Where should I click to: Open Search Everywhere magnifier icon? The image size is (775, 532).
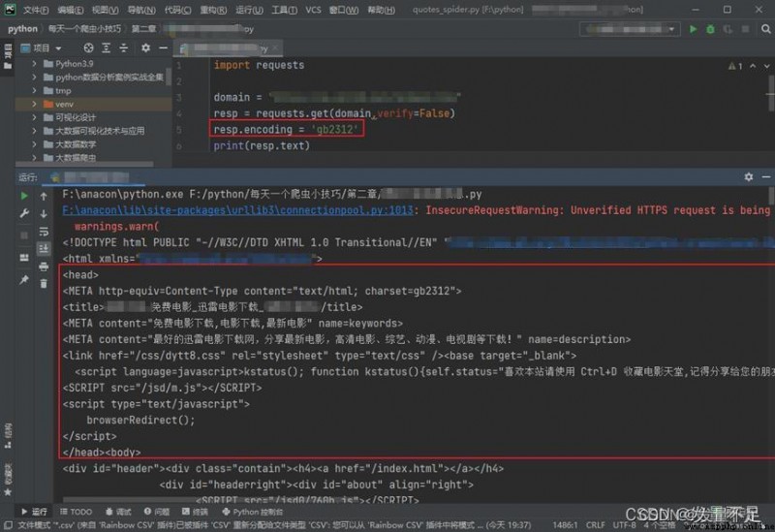pyautogui.click(x=765, y=30)
